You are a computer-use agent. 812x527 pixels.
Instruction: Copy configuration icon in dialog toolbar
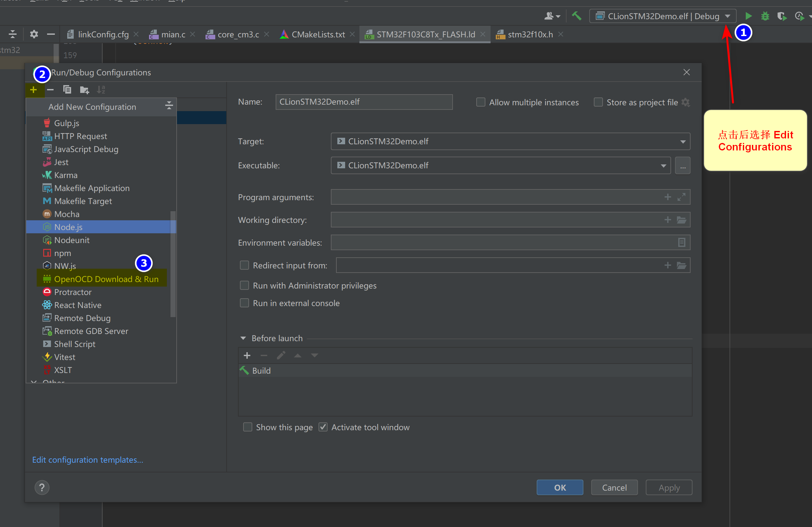[67, 89]
